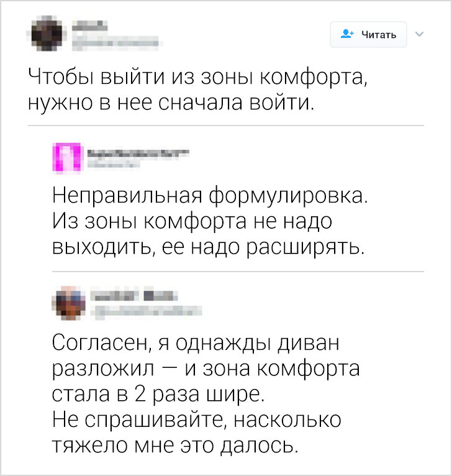
Task: Click the line 'Не спрашивайте, насколько'
Action: click(196, 419)
